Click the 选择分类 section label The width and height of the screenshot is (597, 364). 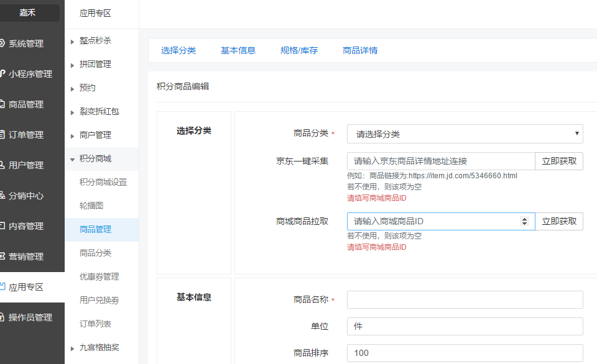(194, 131)
